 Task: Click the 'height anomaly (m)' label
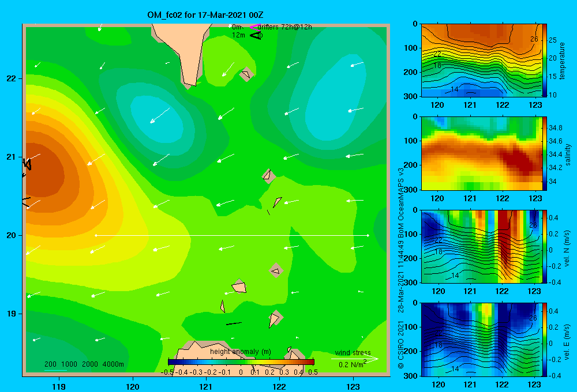click(x=241, y=352)
